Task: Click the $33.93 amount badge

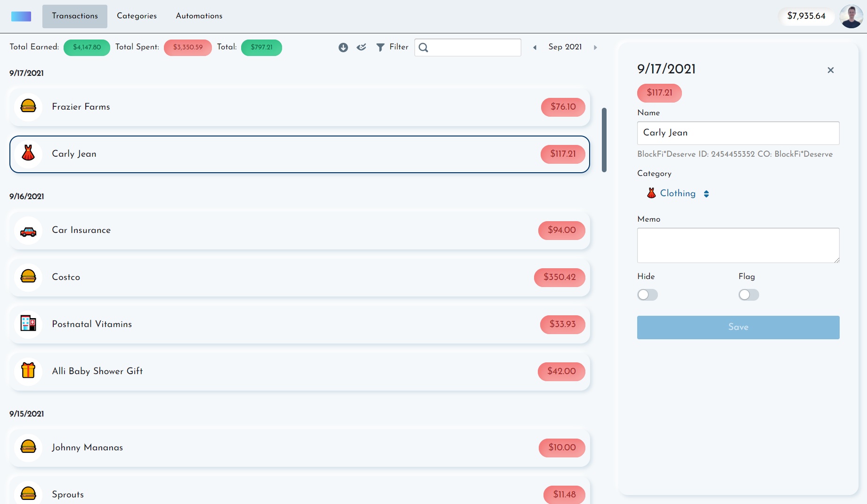Action: 562,325
